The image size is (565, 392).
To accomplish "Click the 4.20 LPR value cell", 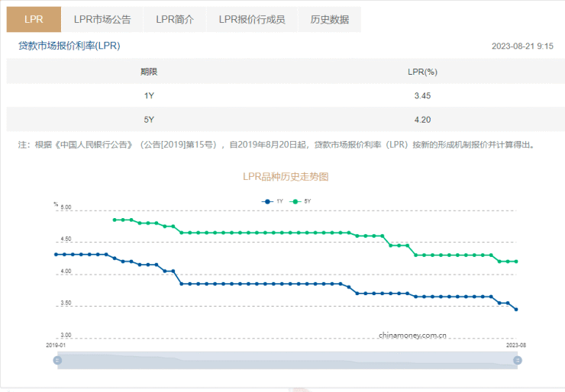I will click(x=422, y=119).
